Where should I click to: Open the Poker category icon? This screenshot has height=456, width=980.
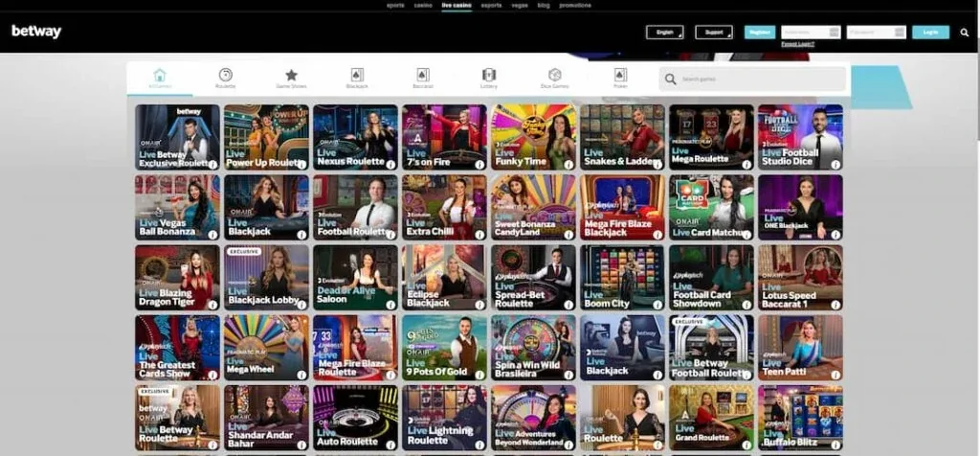coord(620,76)
